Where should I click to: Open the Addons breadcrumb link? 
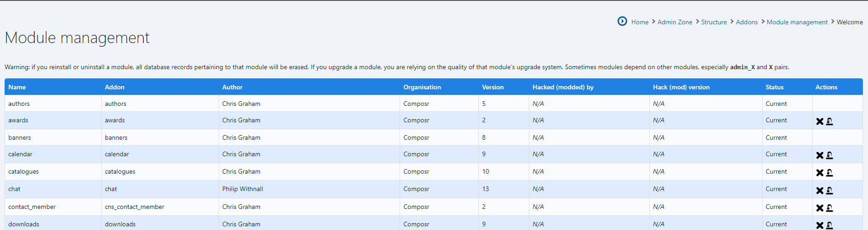click(x=747, y=22)
